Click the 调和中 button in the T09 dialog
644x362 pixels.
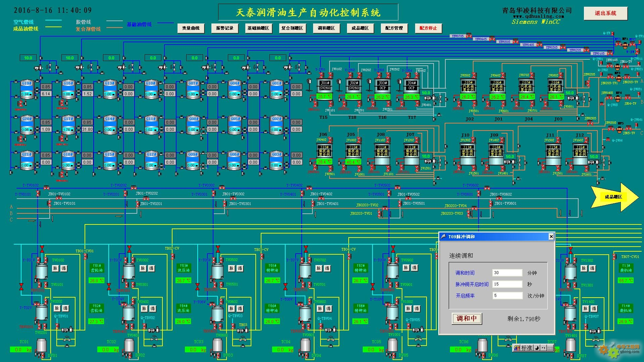pyautogui.click(x=466, y=318)
